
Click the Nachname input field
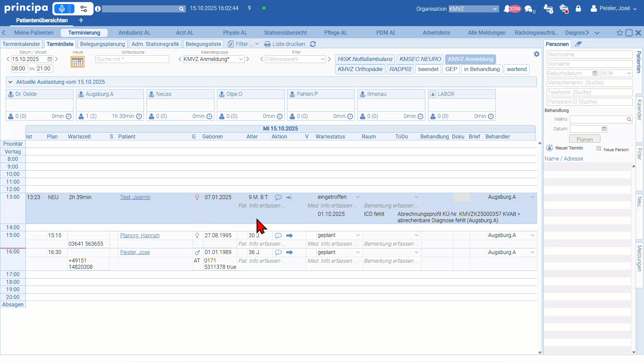(589, 55)
